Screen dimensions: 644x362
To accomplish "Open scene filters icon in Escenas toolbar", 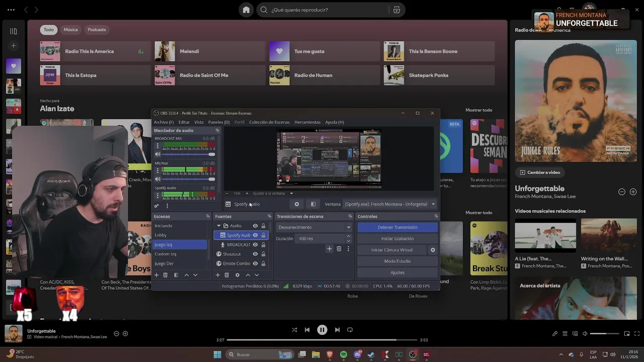I will (176, 275).
